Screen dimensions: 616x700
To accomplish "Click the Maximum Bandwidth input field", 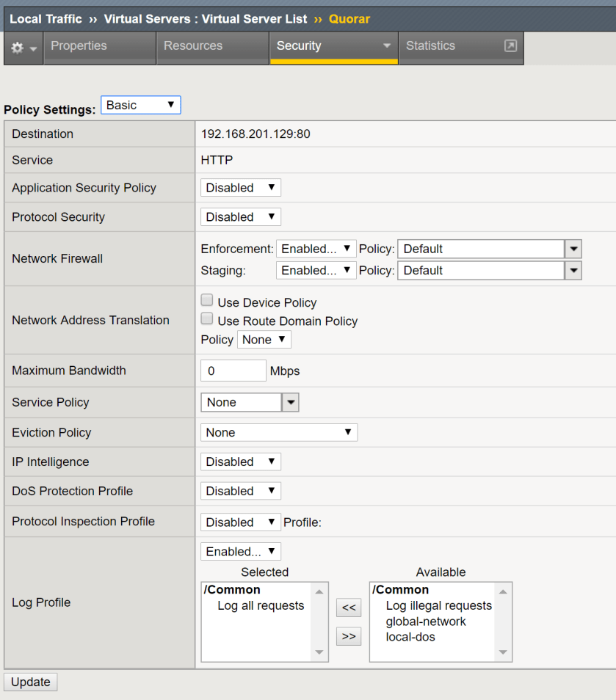I will point(233,371).
